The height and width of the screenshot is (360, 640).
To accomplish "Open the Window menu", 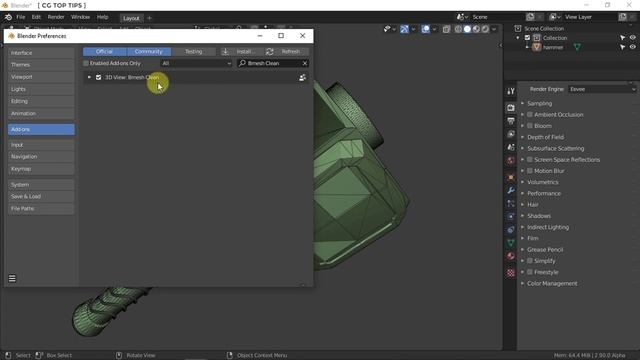I will coord(80,17).
